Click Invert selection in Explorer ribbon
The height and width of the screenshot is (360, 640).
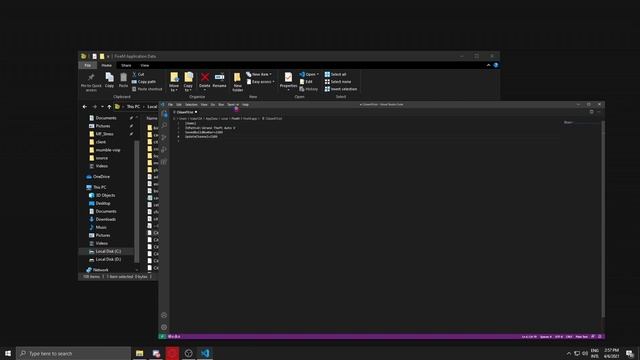coord(341,89)
